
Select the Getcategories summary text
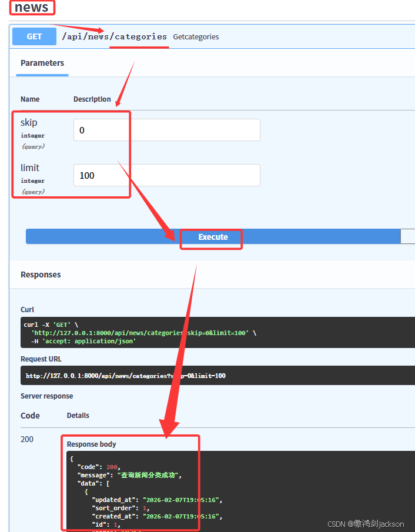click(196, 36)
